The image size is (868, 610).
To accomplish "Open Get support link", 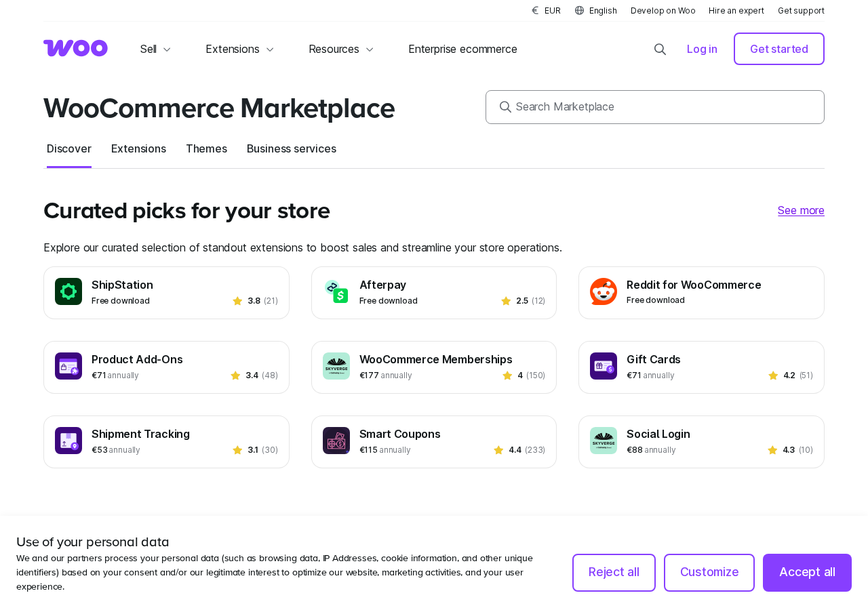I will (x=801, y=10).
